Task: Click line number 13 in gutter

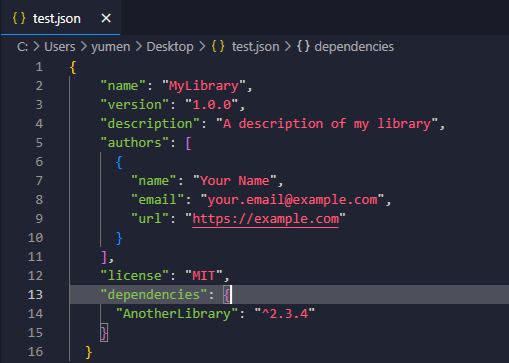Action: pyautogui.click(x=36, y=295)
